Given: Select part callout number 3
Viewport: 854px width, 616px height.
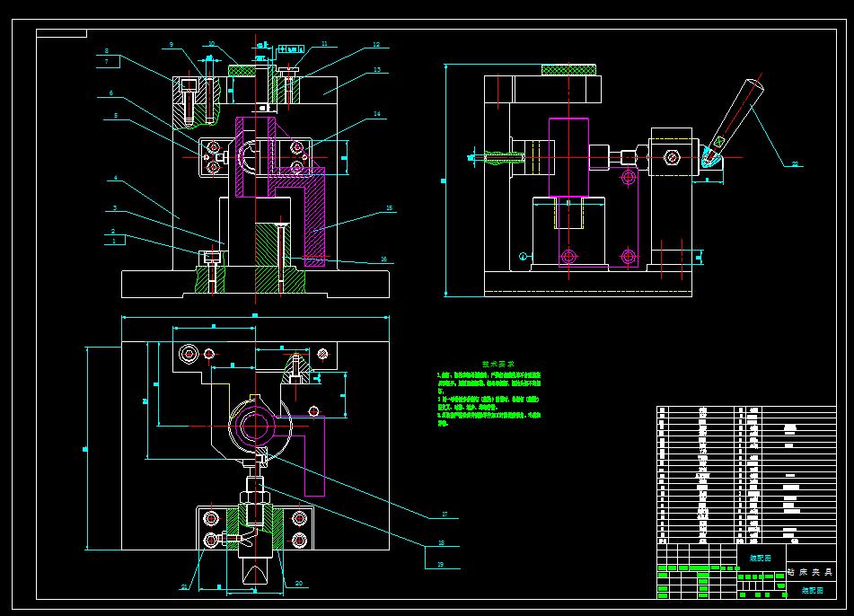Looking at the screenshot, I should [115, 208].
